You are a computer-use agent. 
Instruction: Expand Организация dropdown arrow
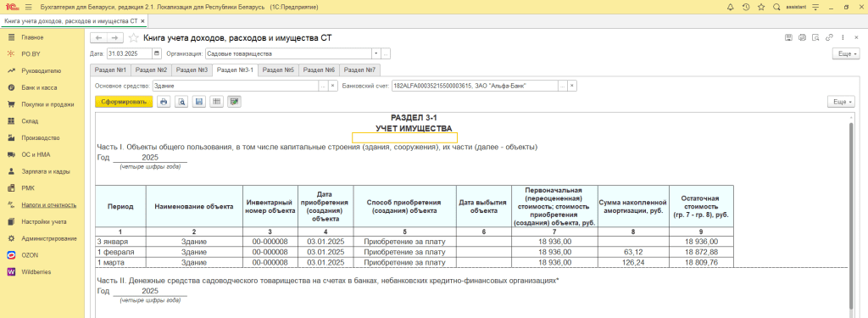[376, 53]
